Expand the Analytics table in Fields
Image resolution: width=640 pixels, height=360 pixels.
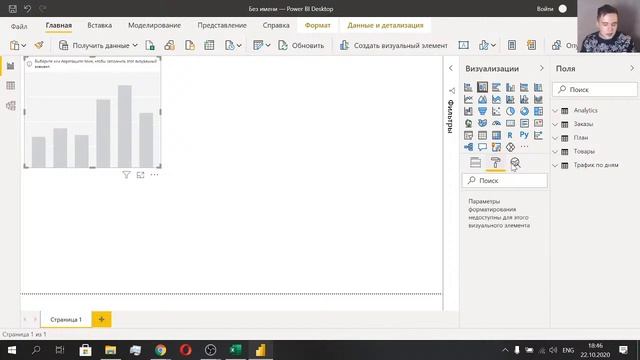(x=555, y=111)
